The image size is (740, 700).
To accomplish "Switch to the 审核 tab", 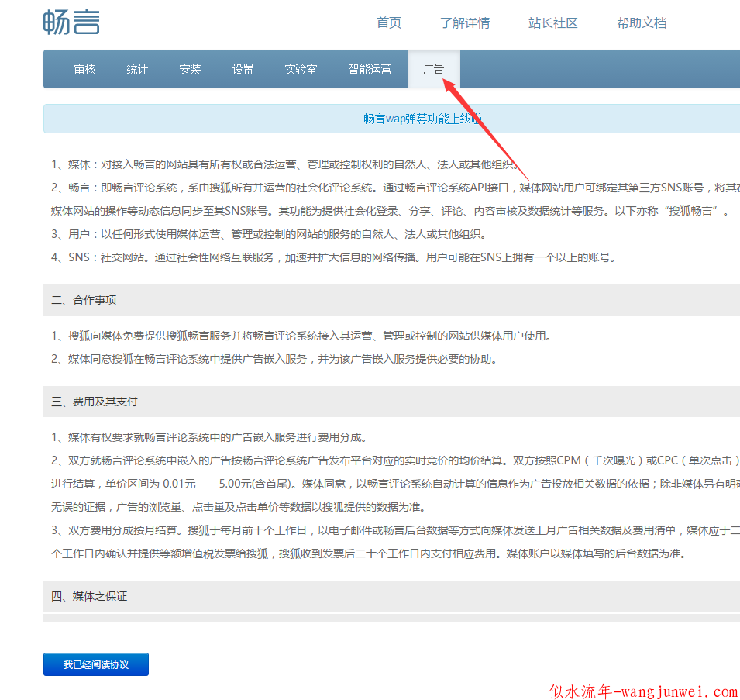I will tap(84, 70).
